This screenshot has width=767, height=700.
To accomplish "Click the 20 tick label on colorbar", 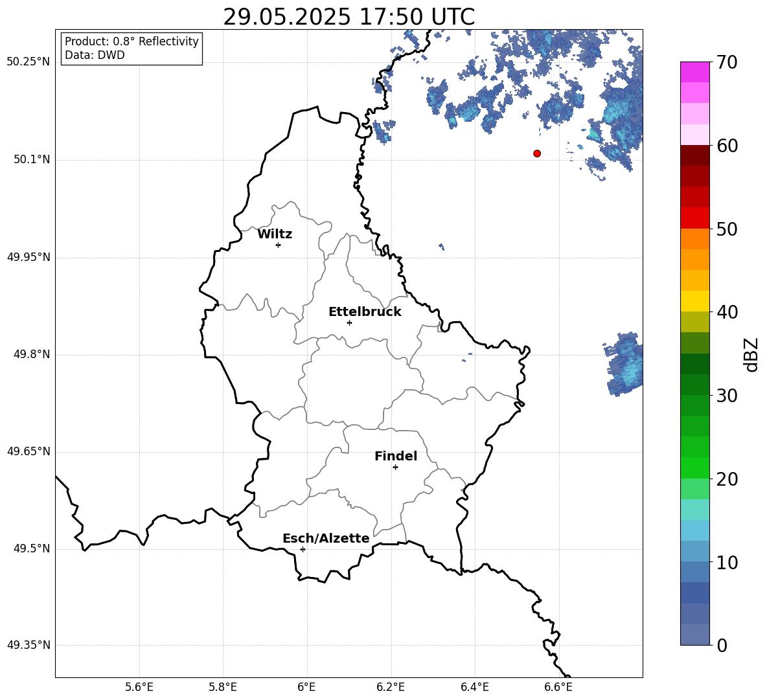I will [x=727, y=479].
